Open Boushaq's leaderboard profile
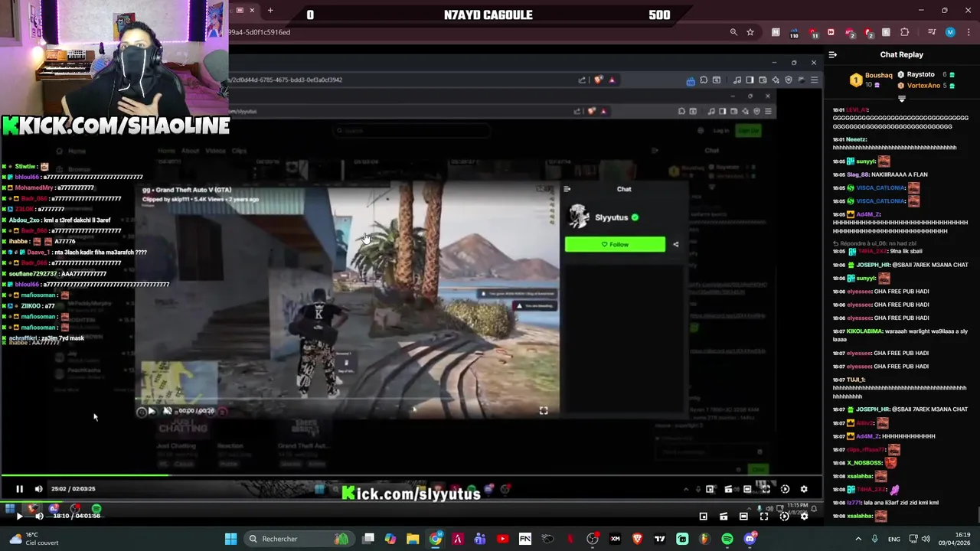This screenshot has width=980, height=551. pyautogui.click(x=878, y=75)
